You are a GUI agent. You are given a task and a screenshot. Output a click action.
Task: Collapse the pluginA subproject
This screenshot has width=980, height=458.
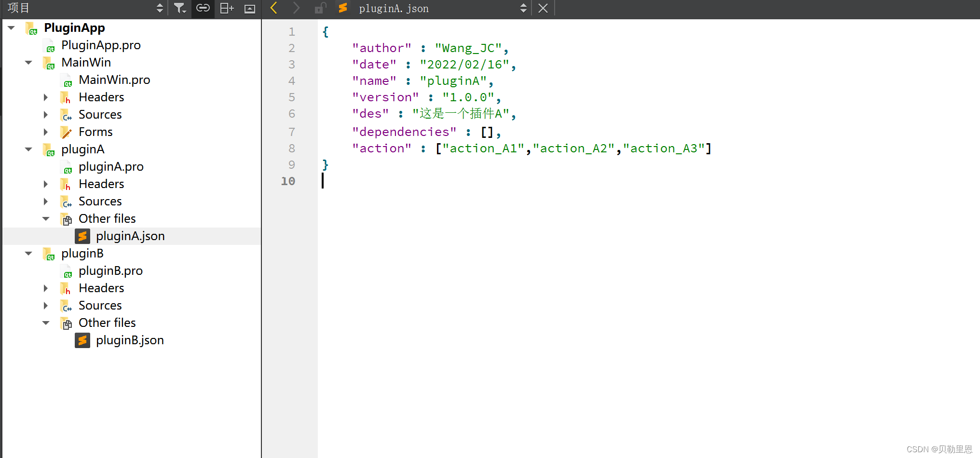pyautogui.click(x=29, y=149)
